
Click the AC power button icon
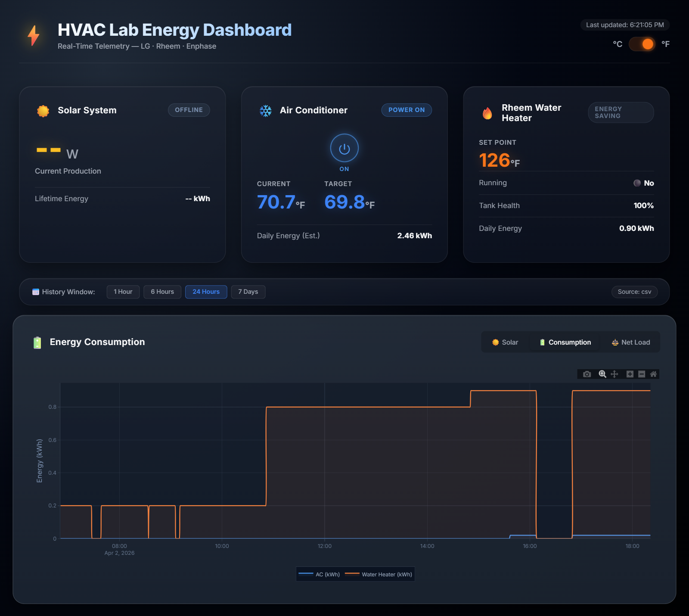coord(344,148)
